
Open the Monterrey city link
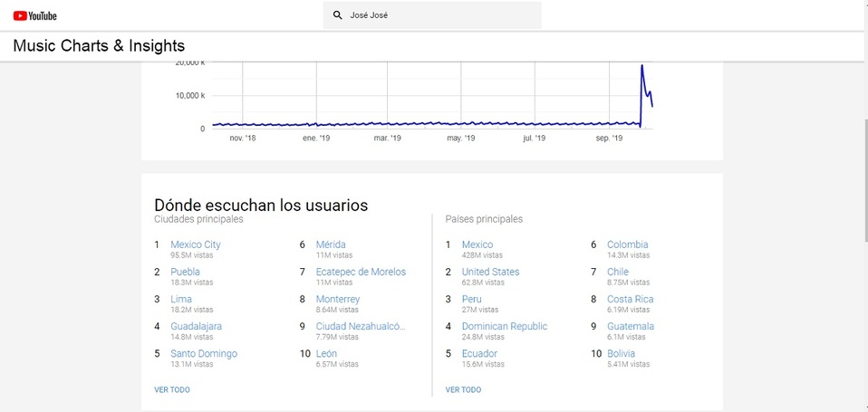(x=337, y=299)
